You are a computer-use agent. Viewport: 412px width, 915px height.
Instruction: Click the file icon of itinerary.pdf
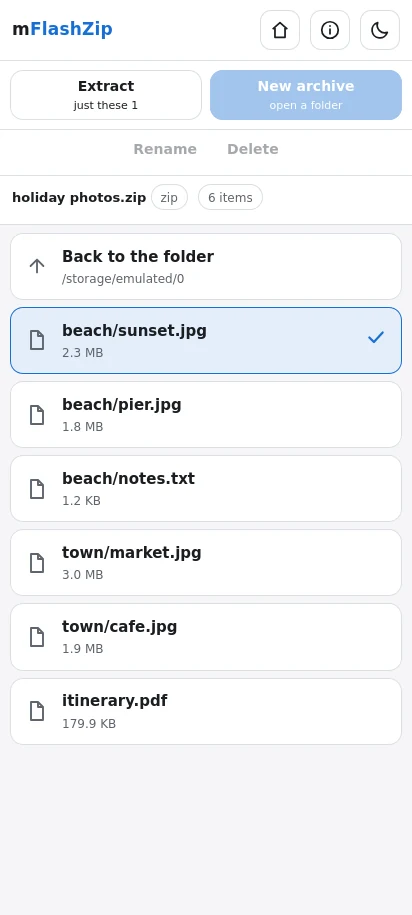(37, 711)
